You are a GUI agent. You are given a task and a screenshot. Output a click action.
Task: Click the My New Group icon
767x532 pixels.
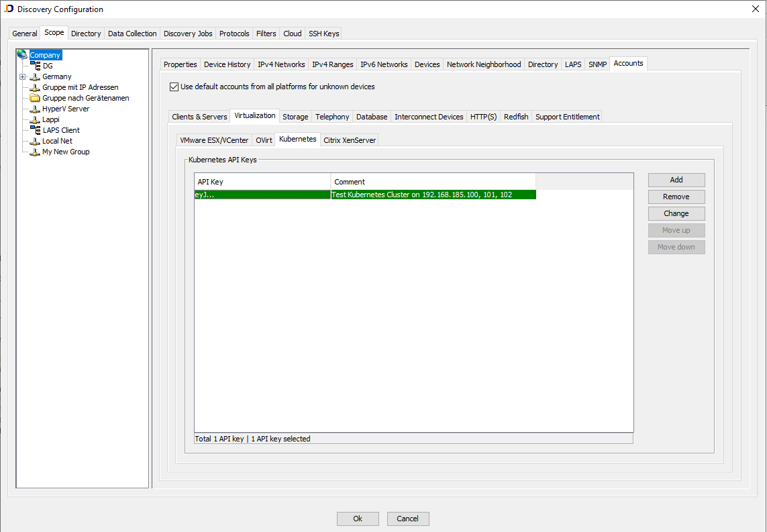coord(34,151)
